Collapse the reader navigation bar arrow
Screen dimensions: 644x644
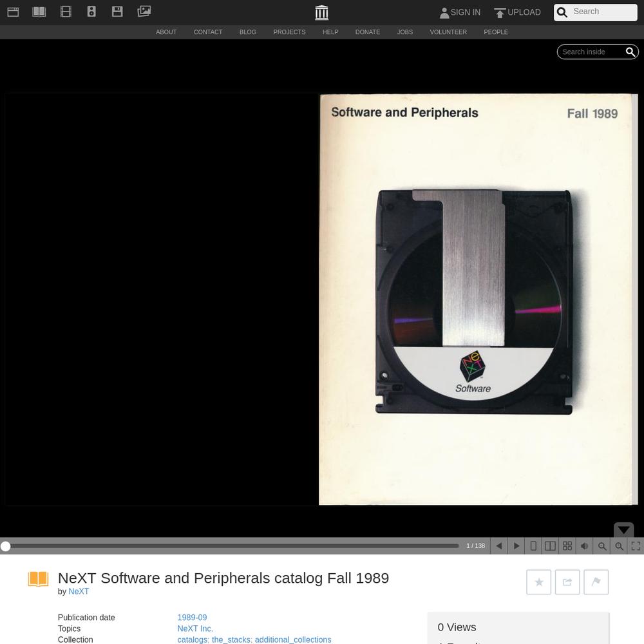click(624, 530)
